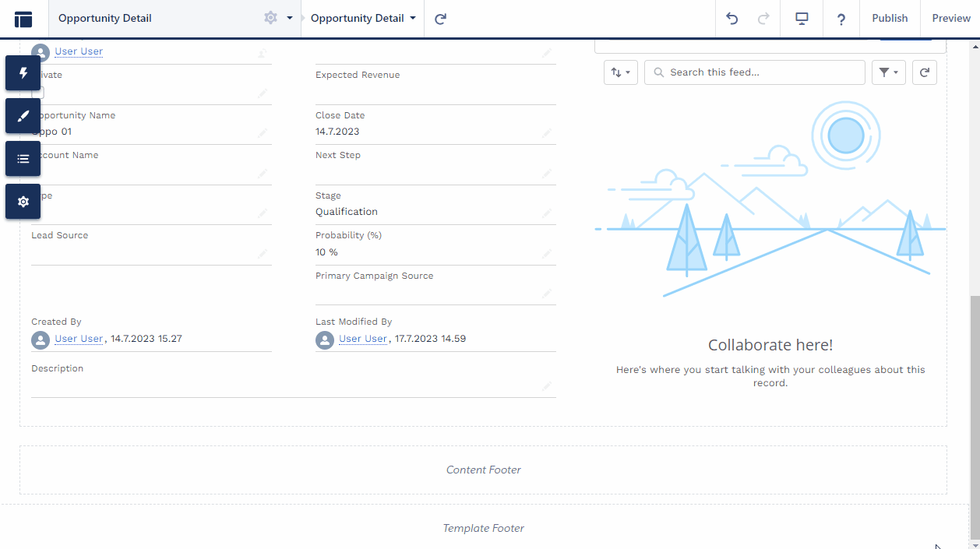Click the Lightning App Builder icon top left
Screen dimensions: 980x549
point(23,18)
